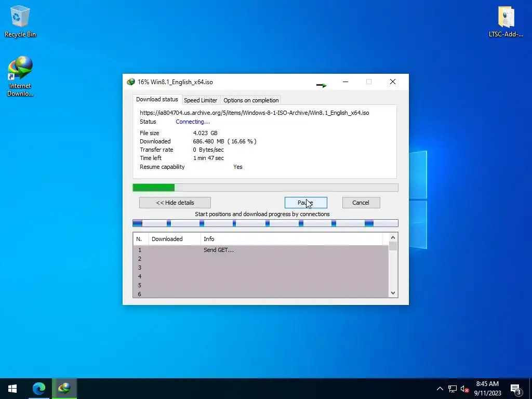Switch to Download status tab
Image resolution: width=532 pixels, height=399 pixels.
tap(157, 99)
